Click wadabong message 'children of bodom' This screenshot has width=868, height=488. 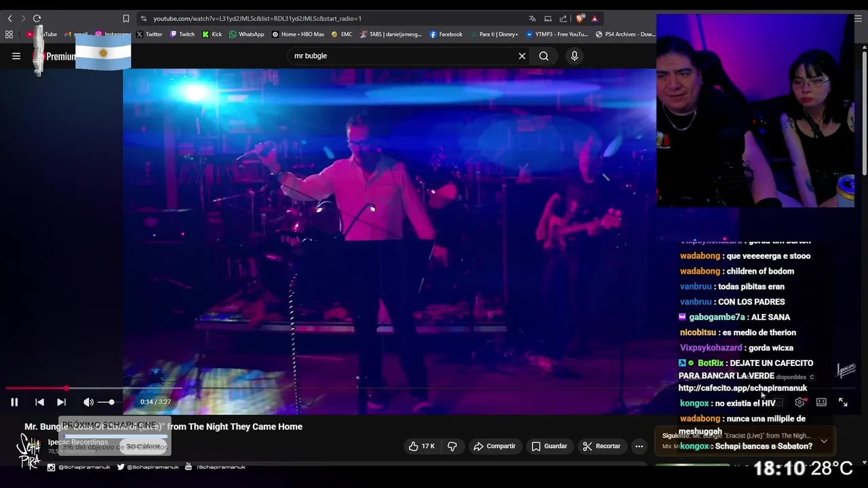tap(760, 271)
